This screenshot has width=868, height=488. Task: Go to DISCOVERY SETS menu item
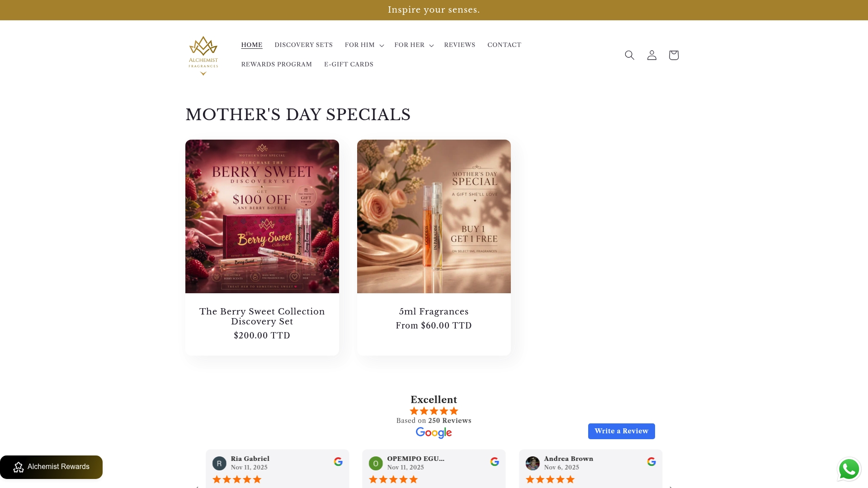click(303, 45)
